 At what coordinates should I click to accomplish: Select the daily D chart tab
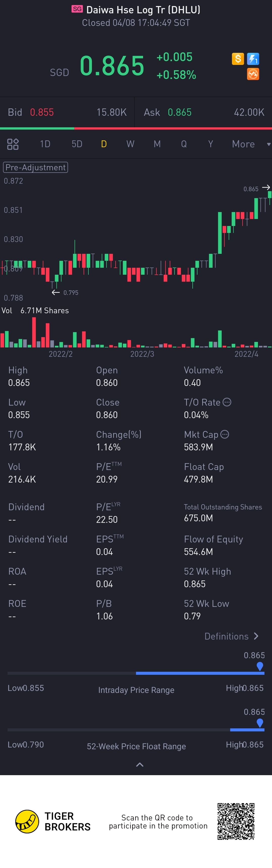pyautogui.click(x=104, y=144)
